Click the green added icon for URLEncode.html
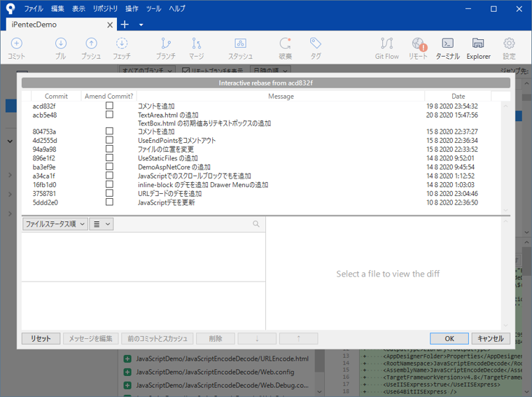The width and height of the screenshot is (532, 397). [x=127, y=358]
